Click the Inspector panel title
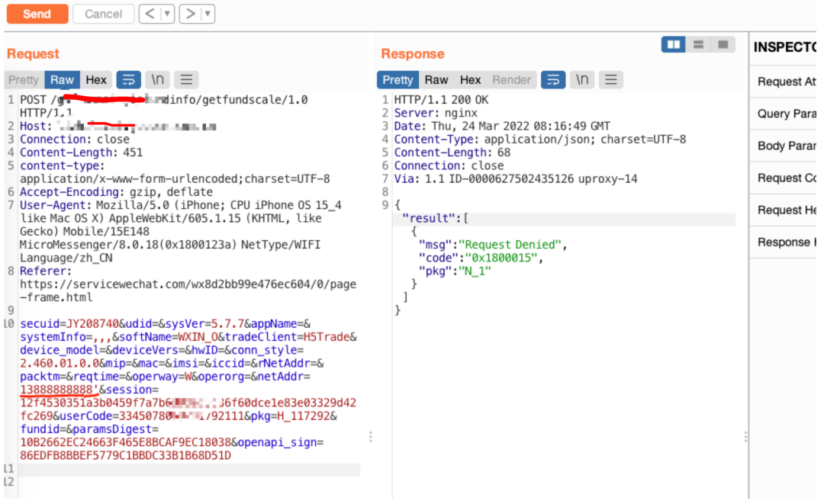The height and width of the screenshot is (504, 824). [x=784, y=47]
